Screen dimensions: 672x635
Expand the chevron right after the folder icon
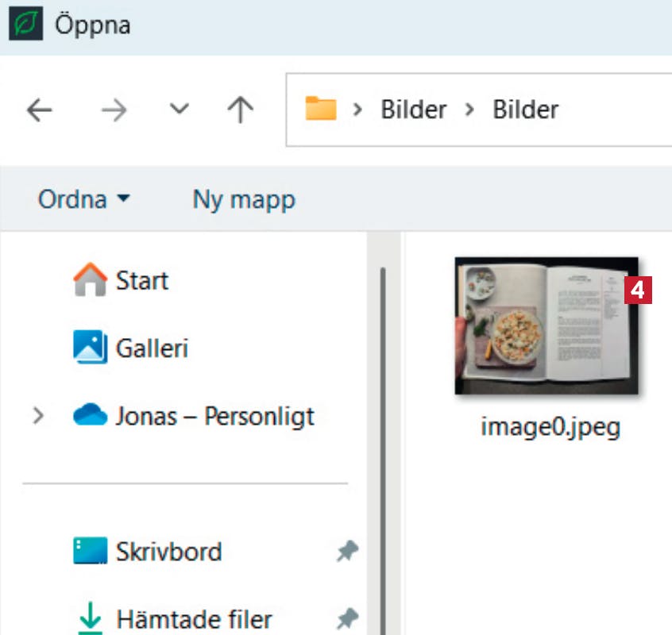coord(357,110)
